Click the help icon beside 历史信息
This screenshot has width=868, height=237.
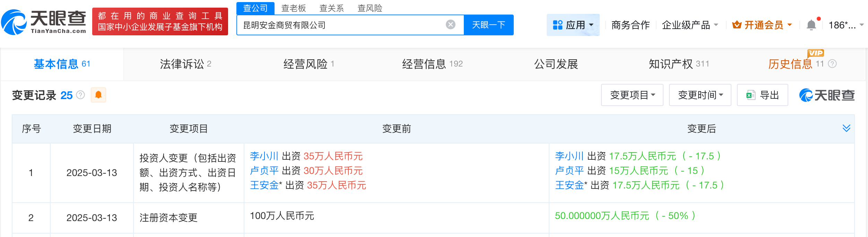click(832, 64)
